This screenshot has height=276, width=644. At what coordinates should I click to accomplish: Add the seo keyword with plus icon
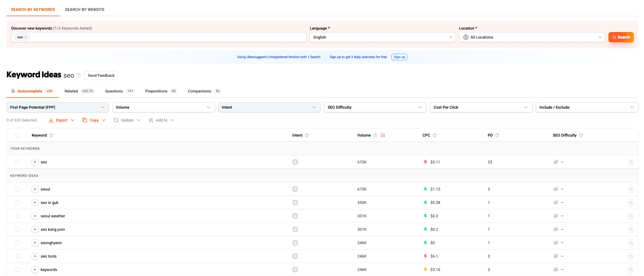tap(35, 162)
